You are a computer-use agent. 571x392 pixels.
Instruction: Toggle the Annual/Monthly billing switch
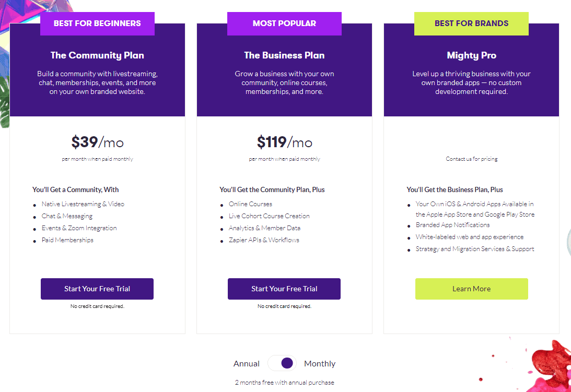tap(282, 363)
